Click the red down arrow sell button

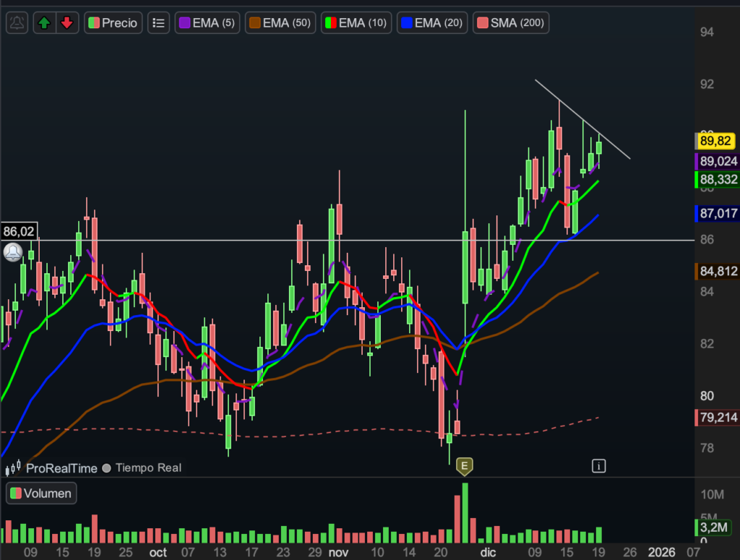click(x=66, y=22)
